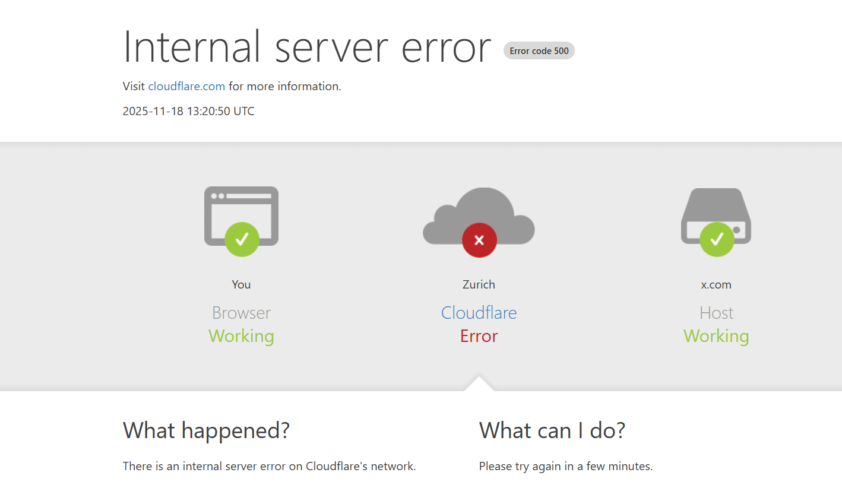Click the Error code 500 badge

(x=539, y=51)
